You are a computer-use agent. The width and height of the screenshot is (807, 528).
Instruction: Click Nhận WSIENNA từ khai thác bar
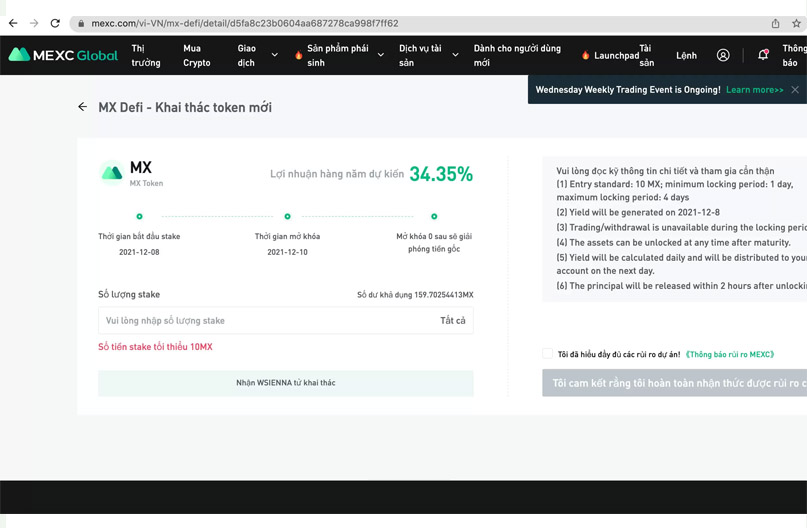click(286, 383)
